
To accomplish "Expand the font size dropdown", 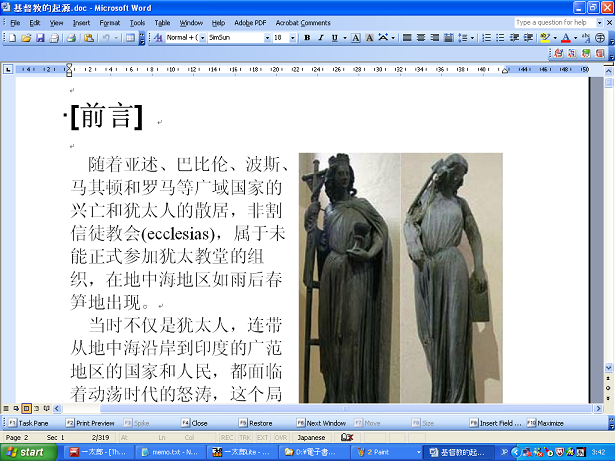I will coord(293,38).
